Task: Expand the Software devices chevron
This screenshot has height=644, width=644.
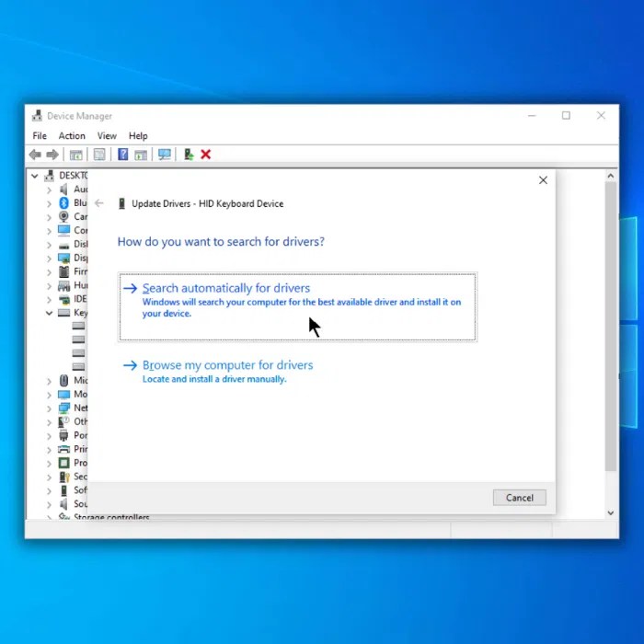Action: point(49,490)
